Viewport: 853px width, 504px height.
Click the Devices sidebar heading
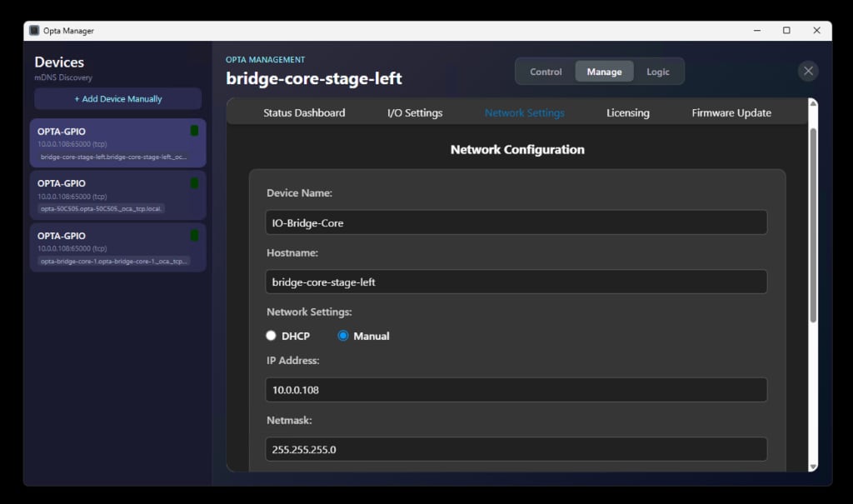(x=59, y=62)
